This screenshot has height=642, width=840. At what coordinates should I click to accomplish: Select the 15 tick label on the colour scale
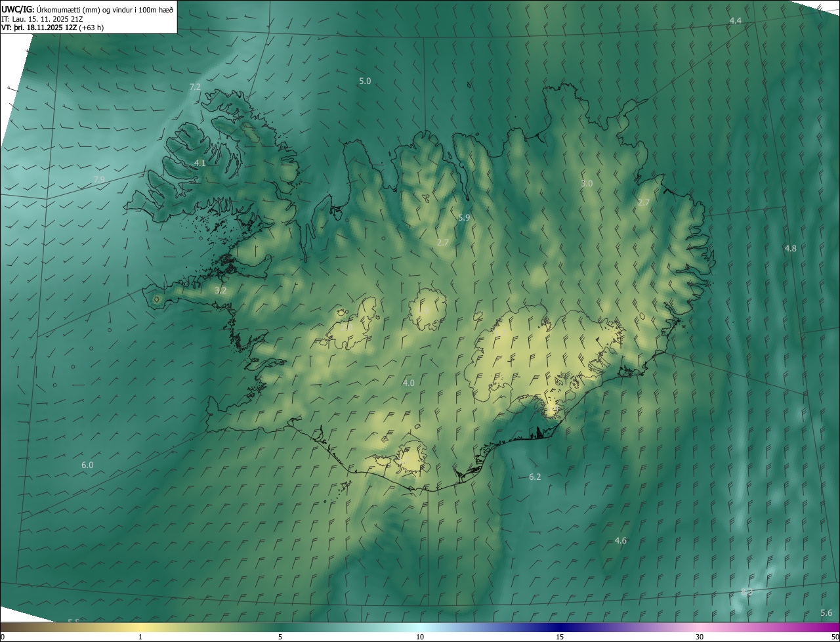click(x=560, y=637)
